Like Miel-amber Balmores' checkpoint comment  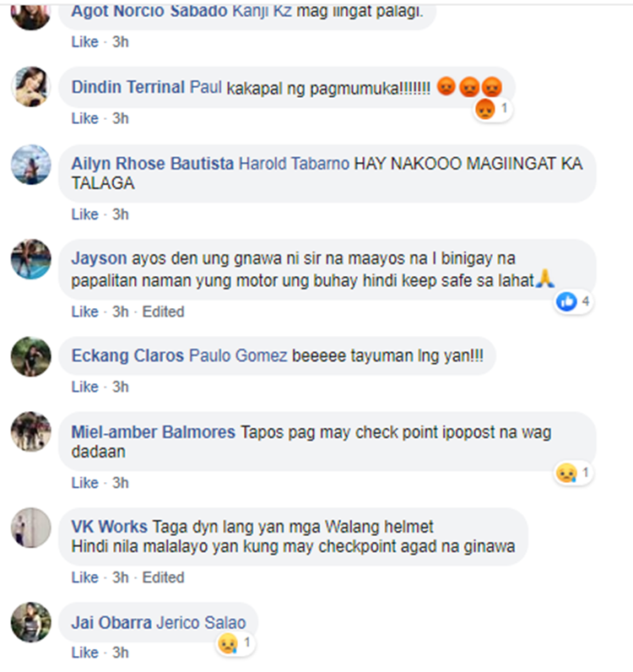coord(85,483)
